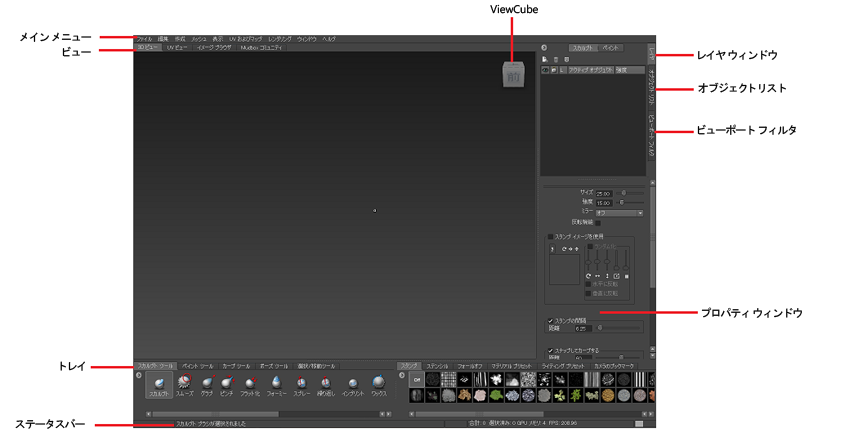Click the eye column header in layer list
The width and height of the screenshot is (849, 433).
[545, 70]
